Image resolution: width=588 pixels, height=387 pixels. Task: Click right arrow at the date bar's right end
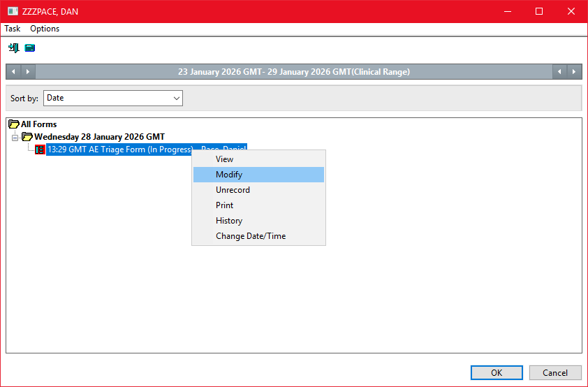tap(574, 72)
